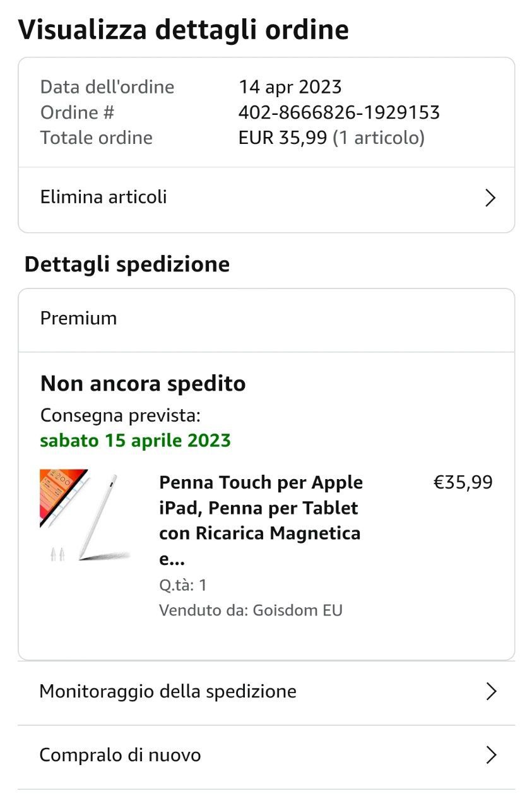Open the stylus pen product thumbnail
Viewport: 532px width, 808px height.
point(85,515)
